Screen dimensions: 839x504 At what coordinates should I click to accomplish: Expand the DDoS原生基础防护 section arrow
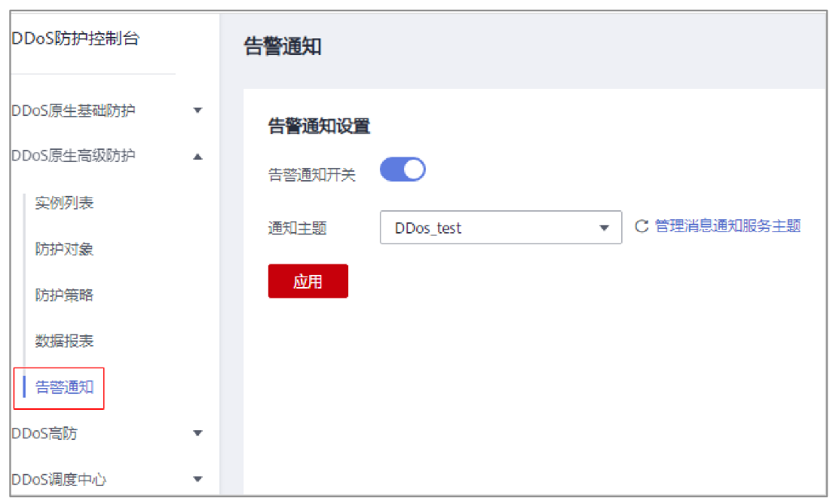click(198, 111)
